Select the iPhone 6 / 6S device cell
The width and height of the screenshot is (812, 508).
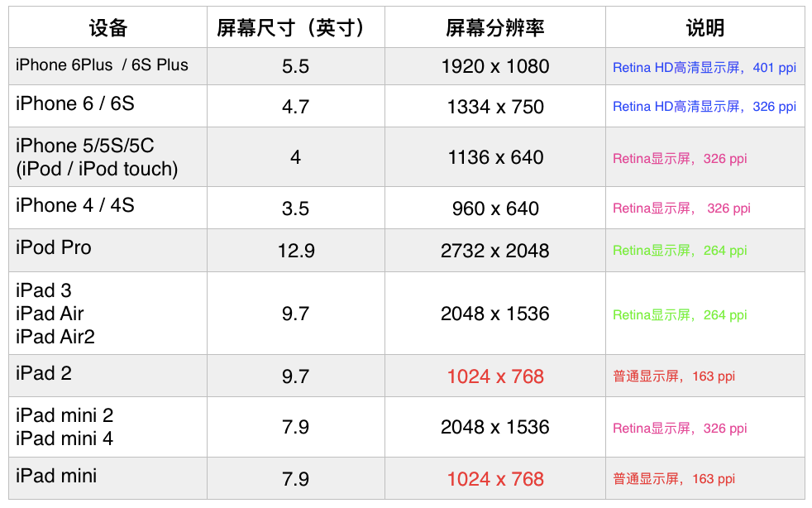coord(75,104)
